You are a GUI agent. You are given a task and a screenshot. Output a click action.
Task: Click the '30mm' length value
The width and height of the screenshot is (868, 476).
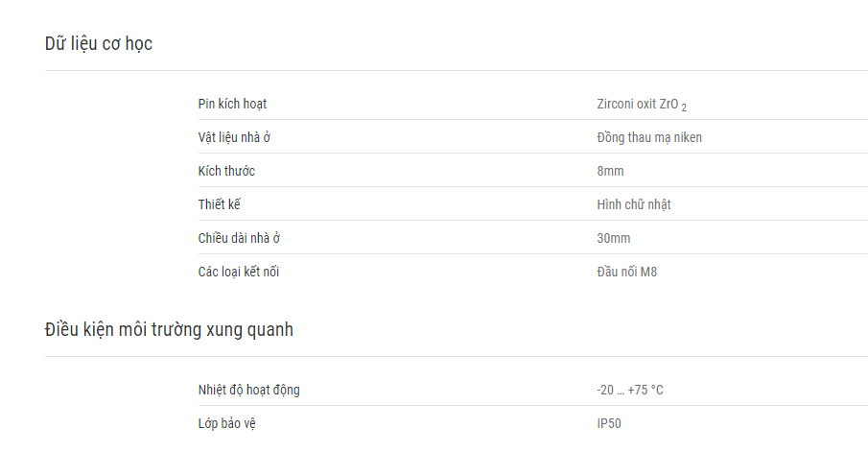[x=614, y=238]
